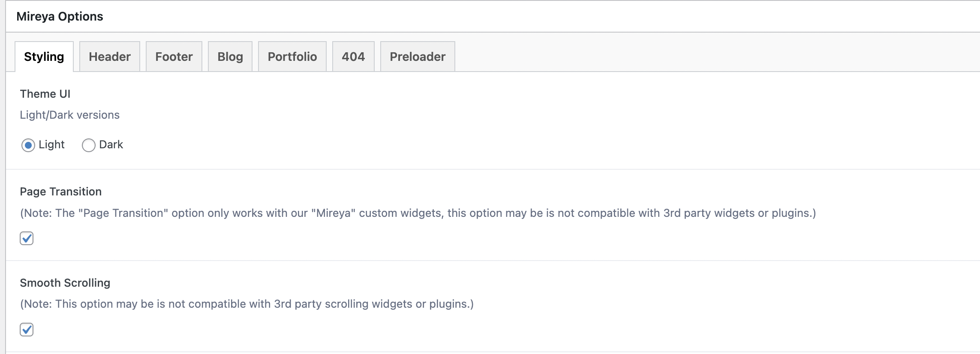
Task: Open the Portfolio options tab
Action: 292,57
